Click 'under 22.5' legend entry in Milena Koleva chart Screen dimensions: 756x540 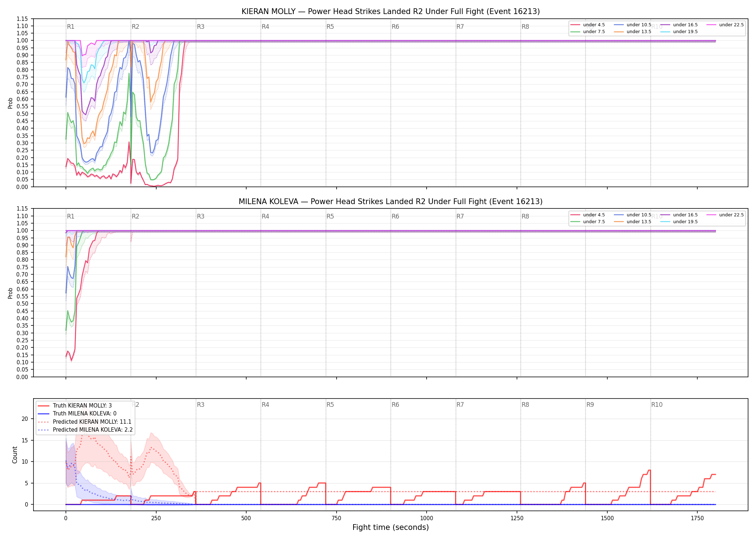tap(725, 215)
